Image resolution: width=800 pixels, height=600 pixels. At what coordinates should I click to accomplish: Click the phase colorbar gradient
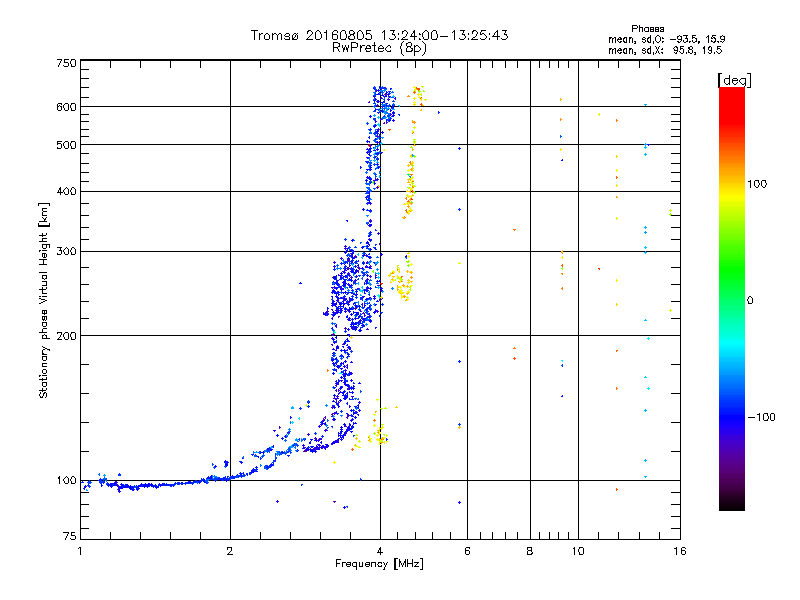point(732,298)
